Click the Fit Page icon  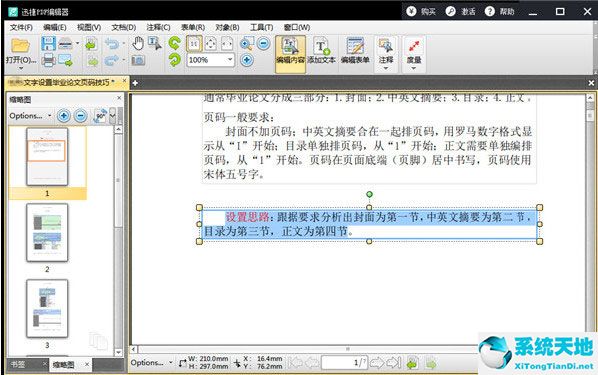pos(211,43)
